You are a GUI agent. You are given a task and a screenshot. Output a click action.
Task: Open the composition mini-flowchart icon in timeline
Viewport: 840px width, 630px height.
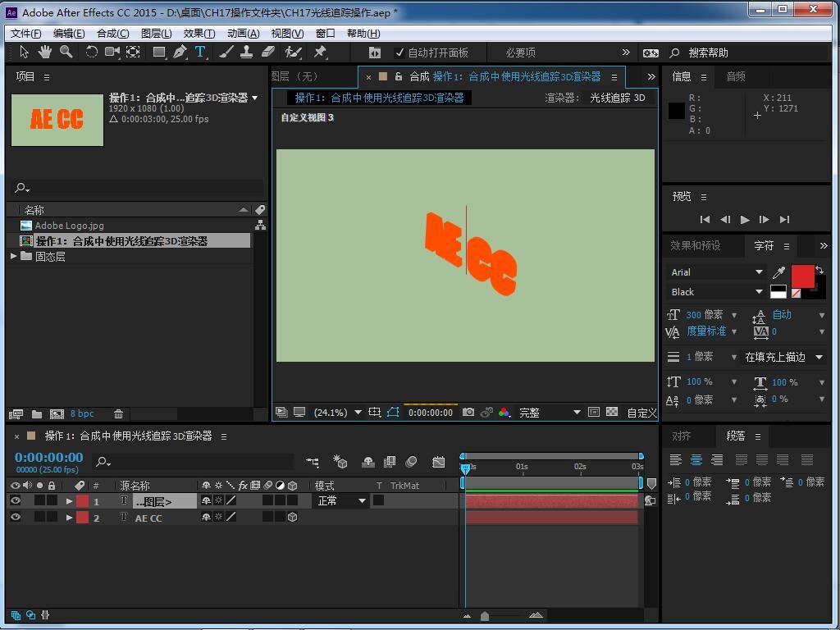[x=313, y=462]
